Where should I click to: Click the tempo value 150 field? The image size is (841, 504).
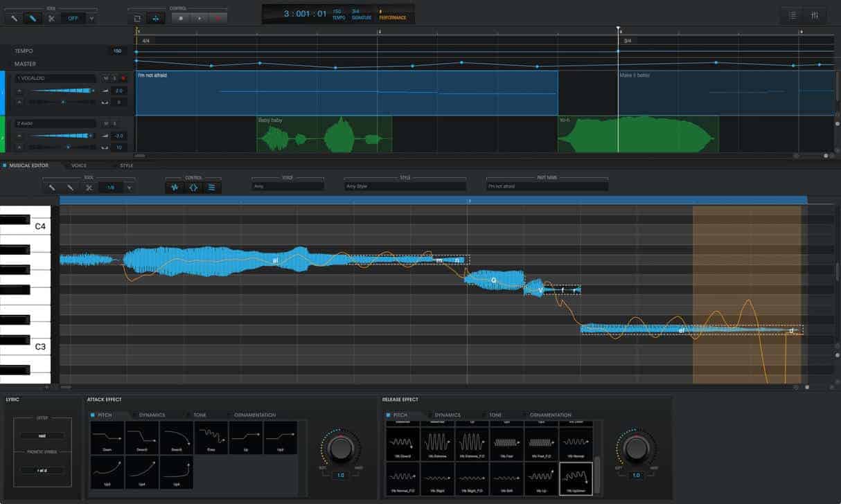(118, 51)
